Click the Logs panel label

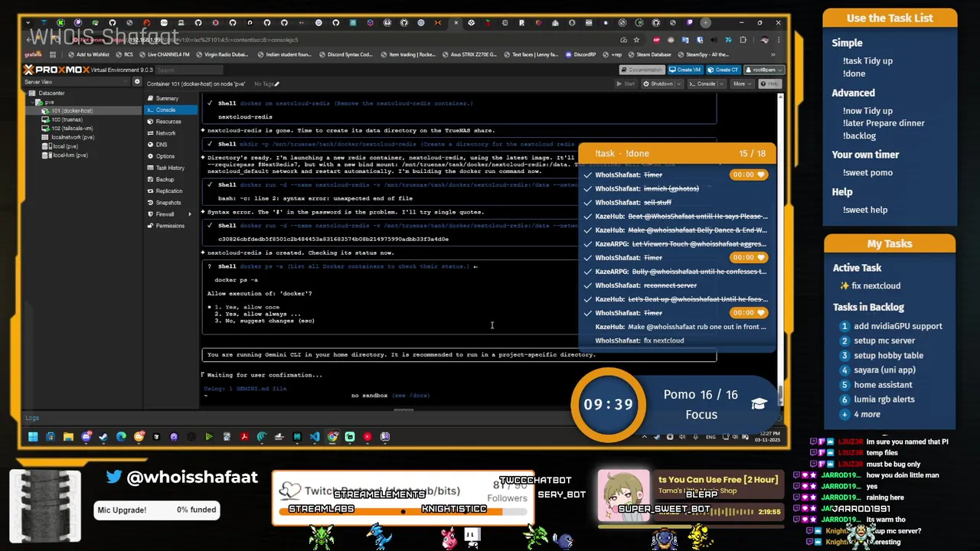[31, 418]
